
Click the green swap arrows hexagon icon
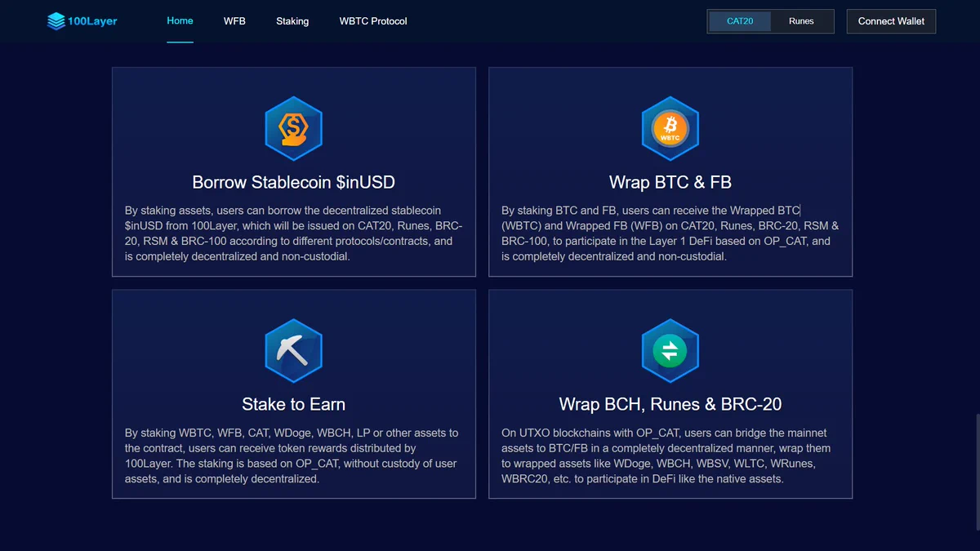[670, 351]
